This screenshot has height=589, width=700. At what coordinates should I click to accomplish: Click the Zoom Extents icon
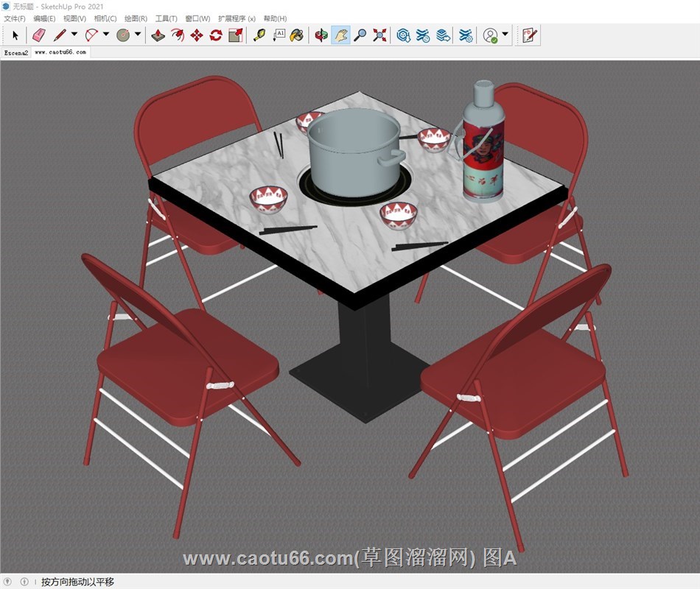coord(379,35)
